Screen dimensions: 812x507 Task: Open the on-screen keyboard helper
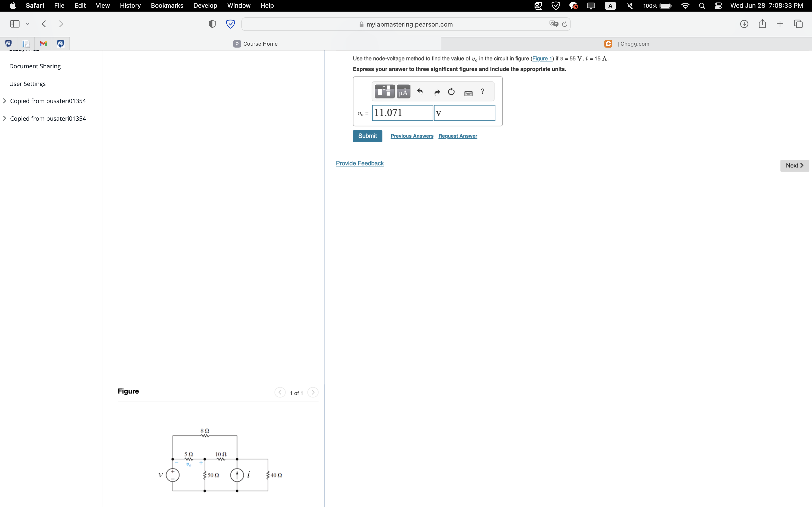(x=468, y=93)
